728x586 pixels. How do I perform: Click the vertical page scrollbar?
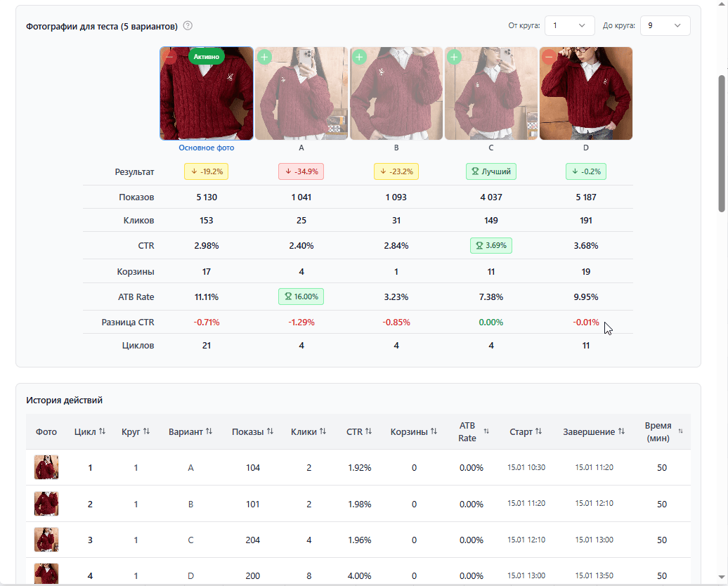pyautogui.click(x=721, y=141)
